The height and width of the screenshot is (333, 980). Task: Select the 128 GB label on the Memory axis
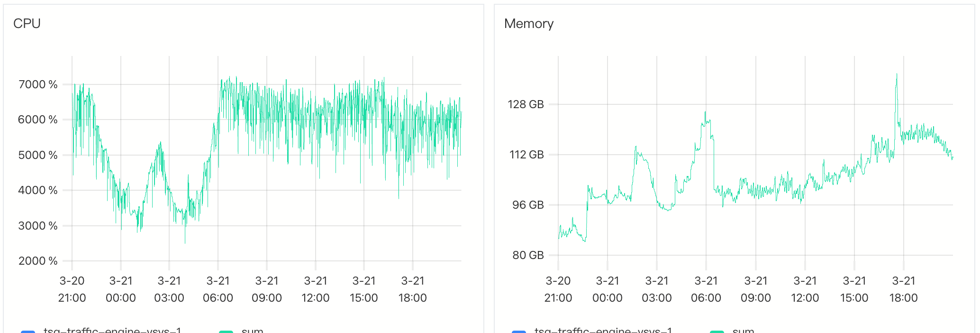pos(526,104)
